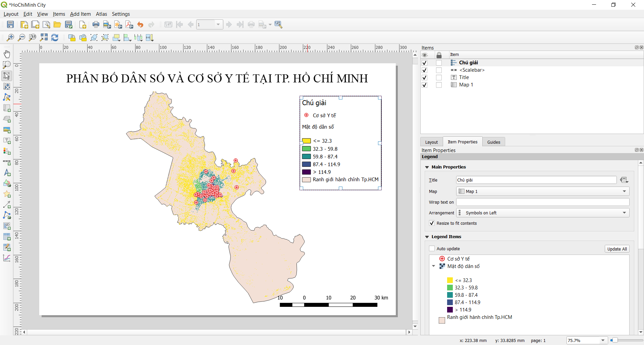Toggle visibility of Chú giải item
Screen dimensions: 644x345
pos(425,63)
